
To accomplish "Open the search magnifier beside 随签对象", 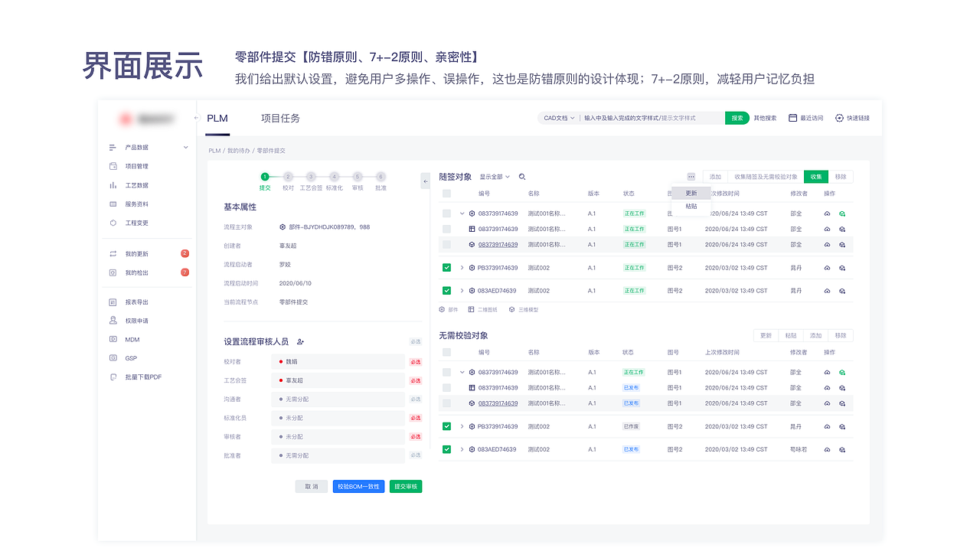I will 521,177.
